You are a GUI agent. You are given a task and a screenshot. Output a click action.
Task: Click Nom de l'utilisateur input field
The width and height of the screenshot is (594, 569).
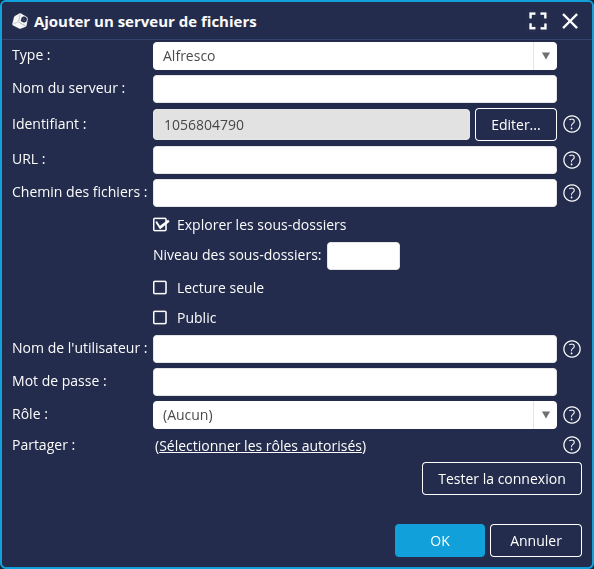coord(355,349)
